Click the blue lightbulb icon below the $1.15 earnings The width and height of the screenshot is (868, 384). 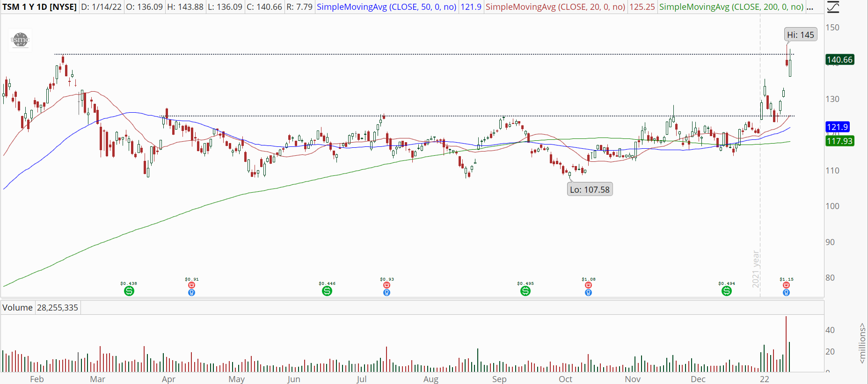click(x=786, y=293)
